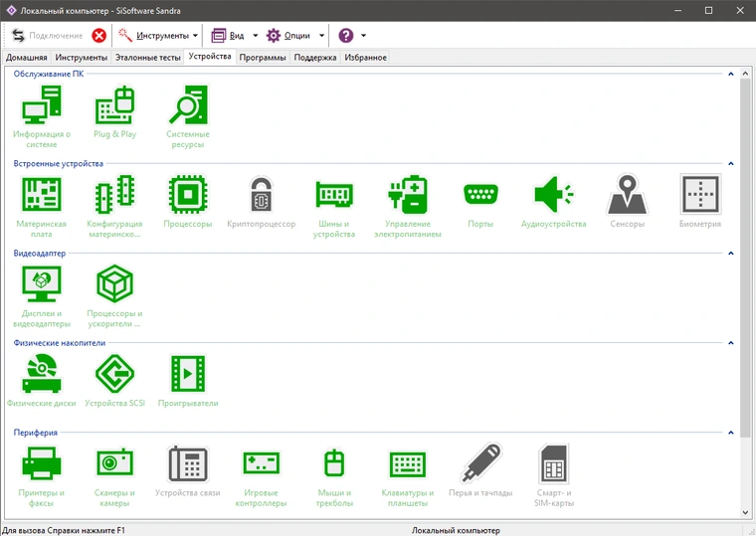756x536 pixels.
Task: Open the Процессоры module
Action: (x=188, y=202)
